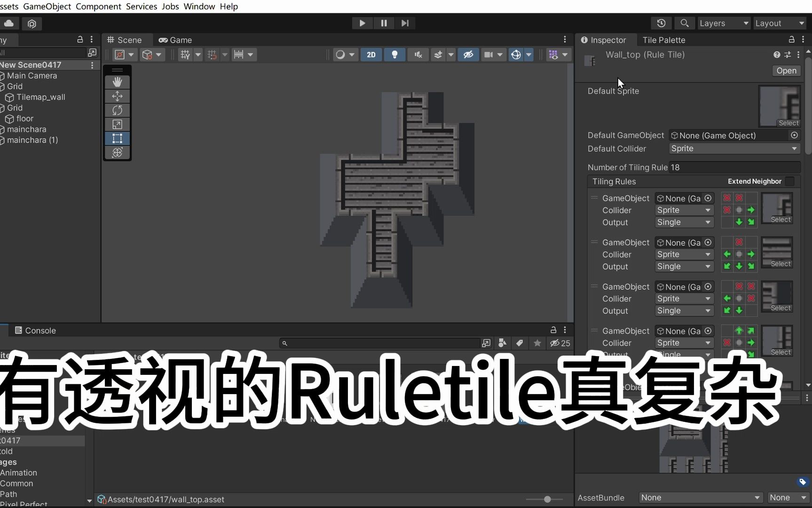Open the AssetBundle None dropdown
812x508 pixels.
[701, 497]
